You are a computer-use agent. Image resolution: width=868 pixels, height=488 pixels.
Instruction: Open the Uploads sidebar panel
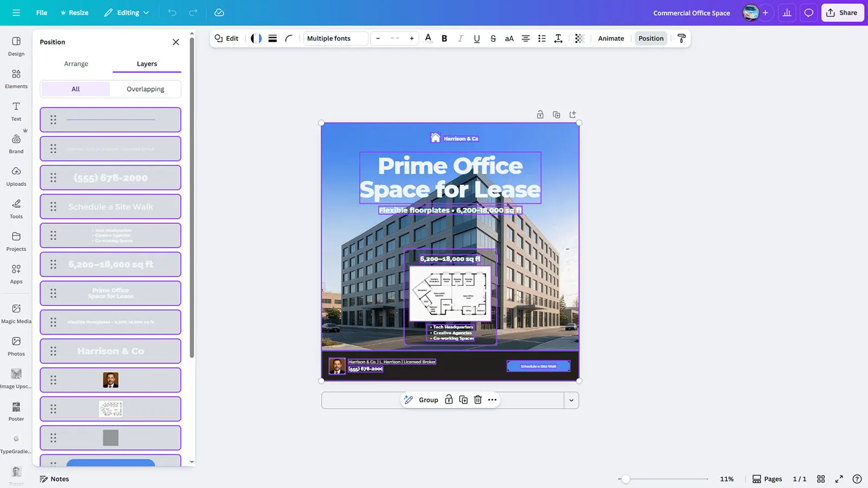(x=16, y=176)
